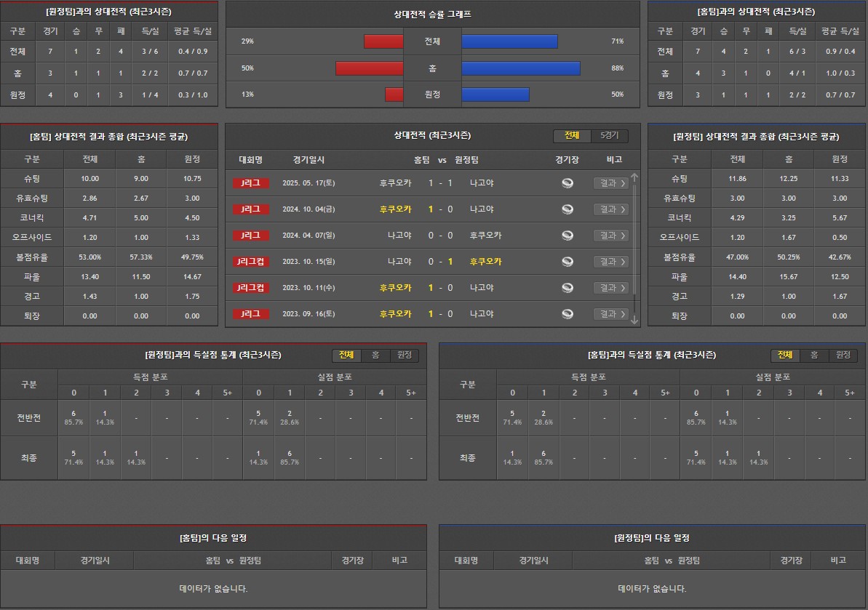Switch the [원정팀]과의 득실점 통계 panel to 원정
The width and height of the screenshot is (868, 610).
point(404,356)
